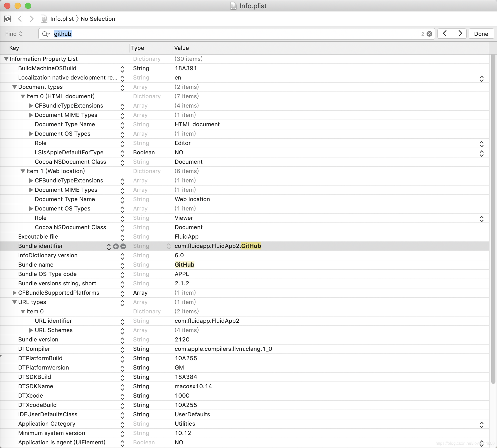Open key stepper for Minimum system version
The height and width of the screenshot is (448, 497).
coord(122,434)
